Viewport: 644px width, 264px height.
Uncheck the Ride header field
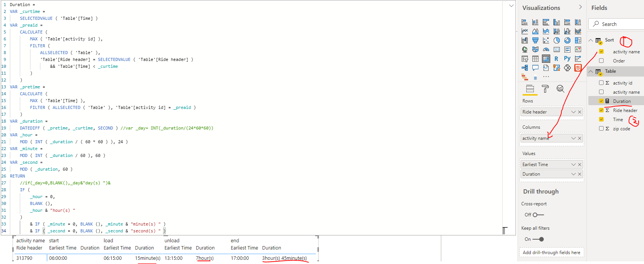(x=601, y=110)
